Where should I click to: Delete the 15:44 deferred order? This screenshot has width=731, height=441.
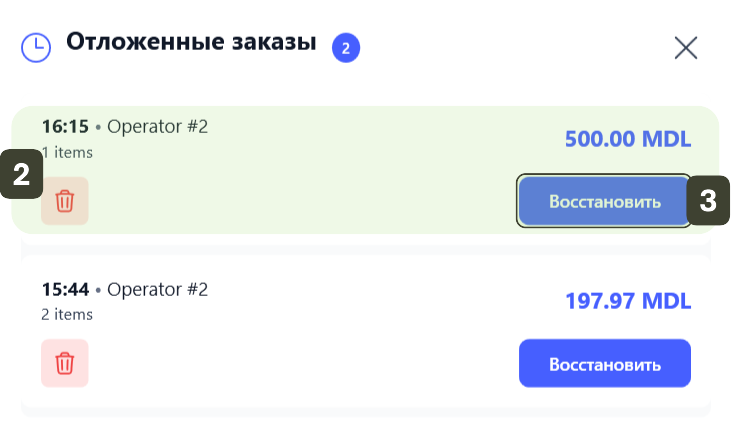click(x=65, y=363)
